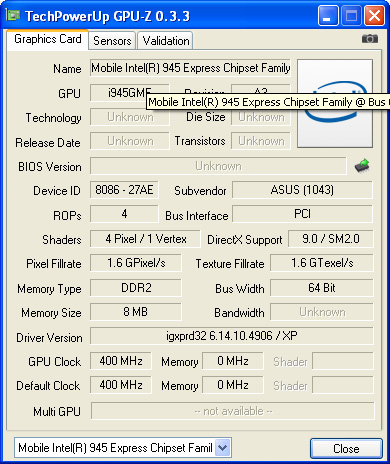Click the Bus Interface label

[x=197, y=216]
